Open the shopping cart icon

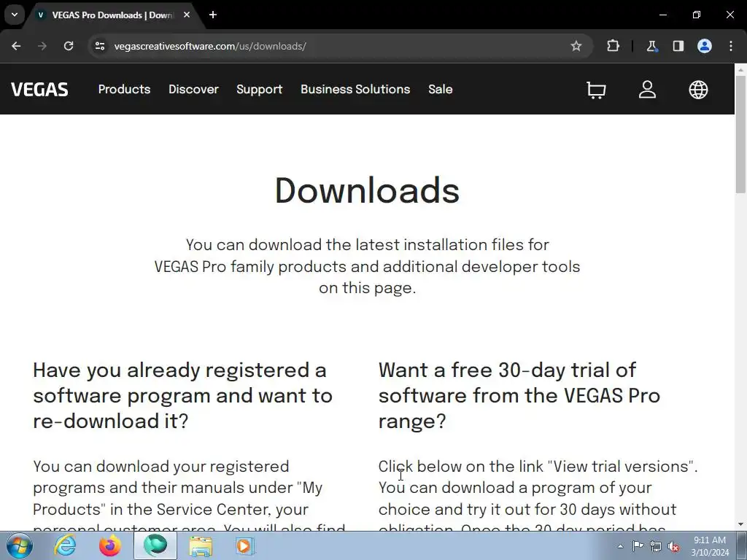[596, 90]
